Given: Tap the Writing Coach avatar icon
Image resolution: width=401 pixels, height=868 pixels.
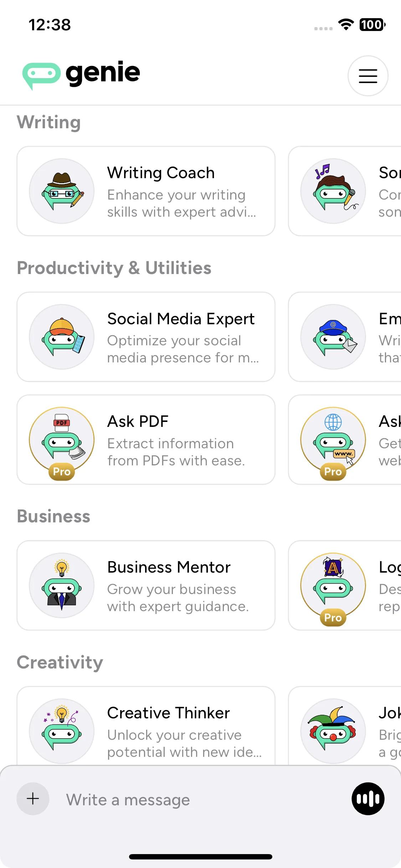Looking at the screenshot, I should pyautogui.click(x=62, y=191).
